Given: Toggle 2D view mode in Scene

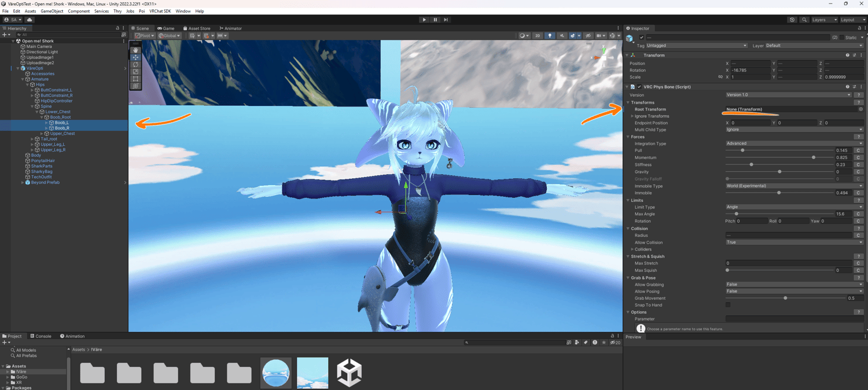Looking at the screenshot, I should click(x=538, y=36).
